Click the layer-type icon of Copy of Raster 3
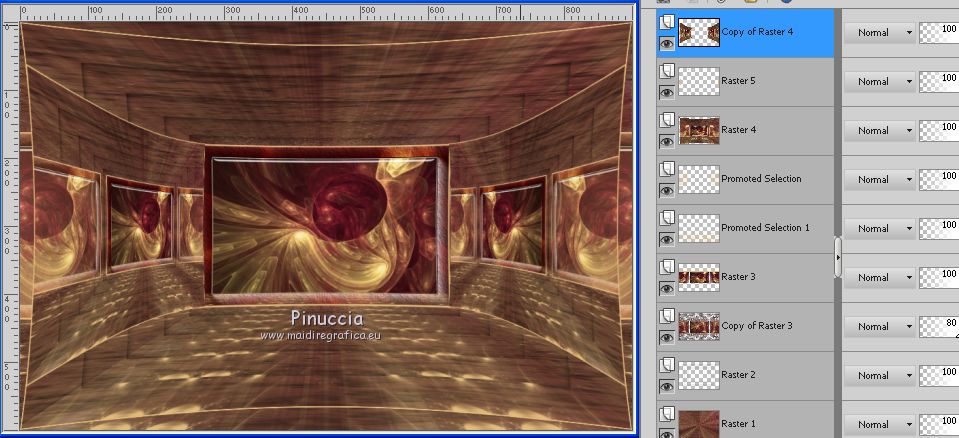Viewport: 959px width, 438px height. tap(667, 316)
